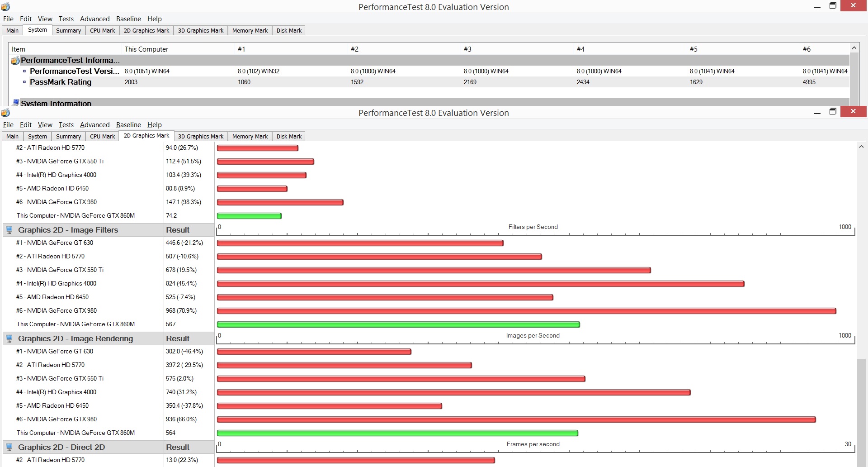Open the Disk Mark tab in lower window

[x=289, y=136]
